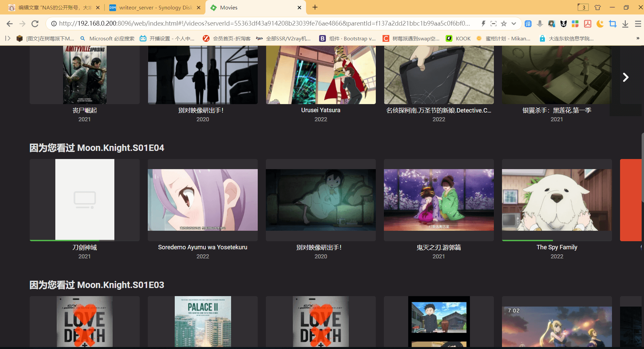
Task: Click the 因为您看过 Moon.Knight.S01E03 heading
Action: (97, 285)
